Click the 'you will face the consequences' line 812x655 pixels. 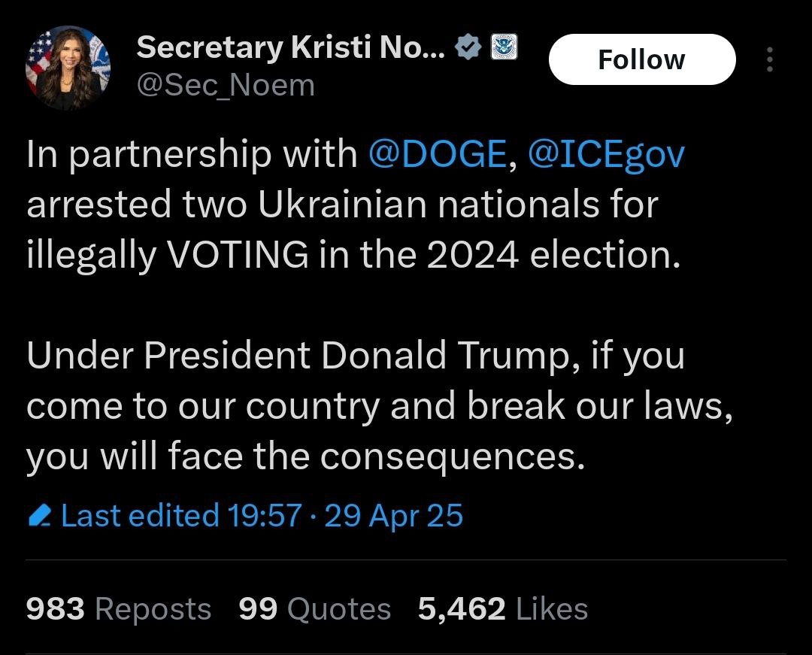click(305, 456)
